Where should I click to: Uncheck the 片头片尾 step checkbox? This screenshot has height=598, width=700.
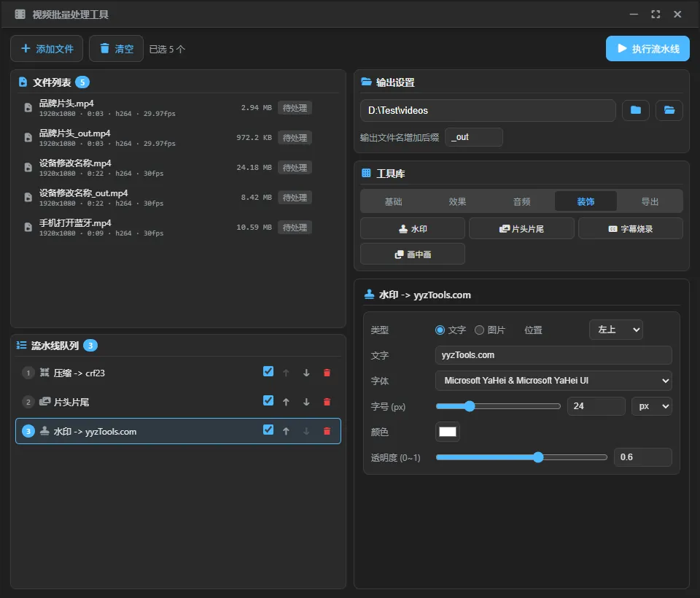tap(268, 400)
